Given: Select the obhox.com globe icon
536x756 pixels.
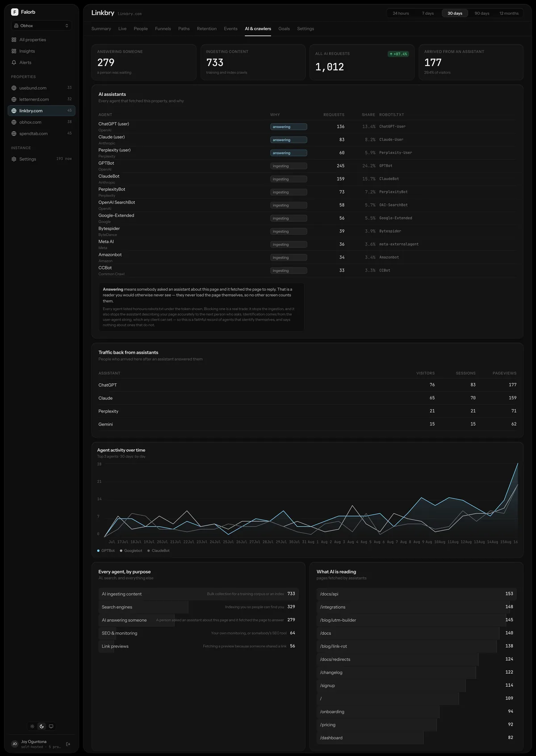Looking at the screenshot, I should click(x=14, y=122).
